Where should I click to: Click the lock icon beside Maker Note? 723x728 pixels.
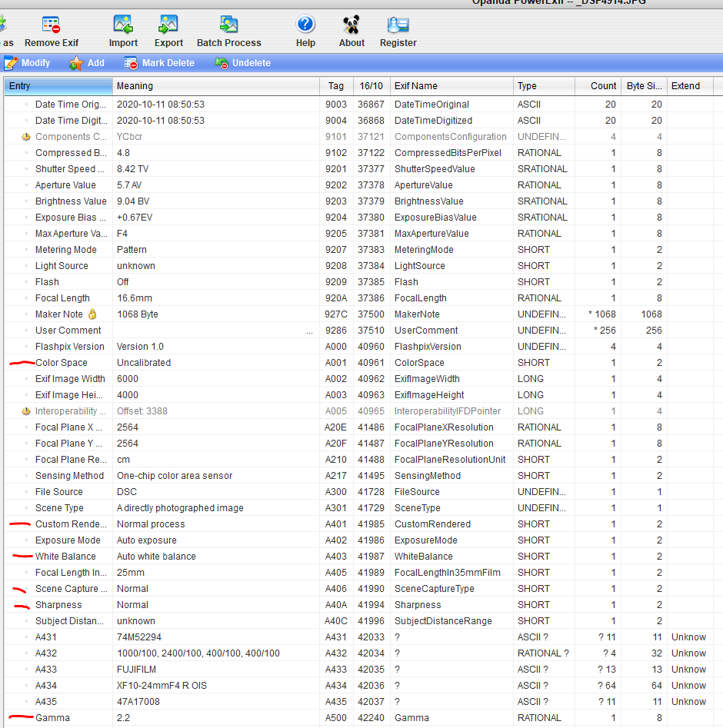(x=92, y=314)
